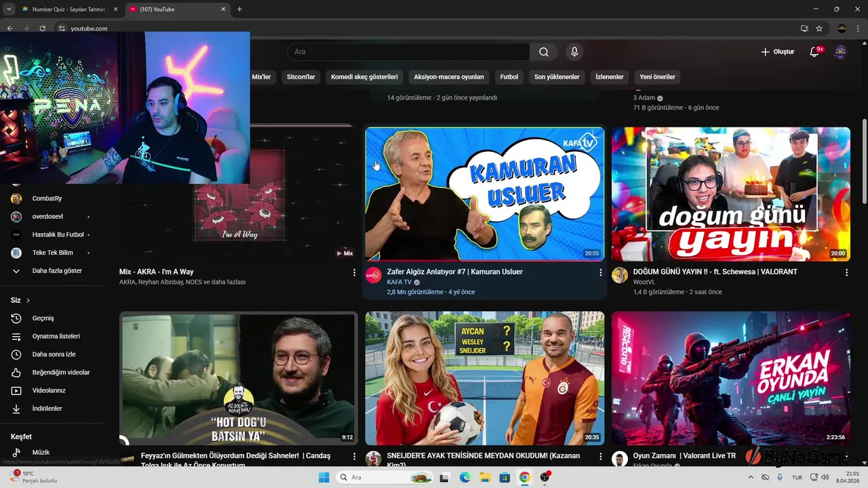Open KAFA TV channel name link

click(x=399, y=282)
